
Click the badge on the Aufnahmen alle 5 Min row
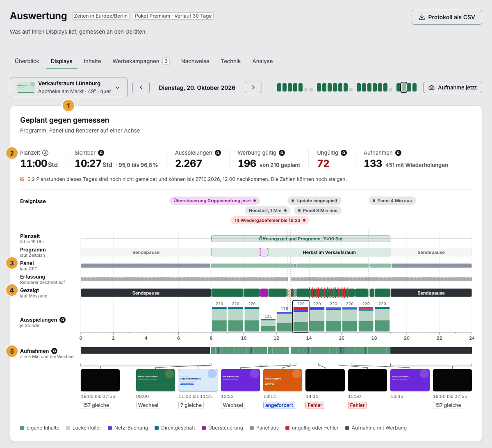[55, 351]
